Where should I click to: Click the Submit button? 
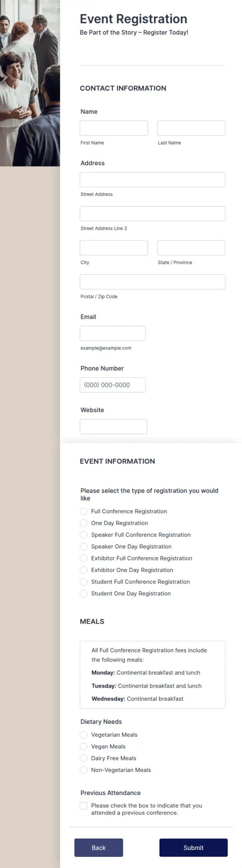tap(193, 847)
